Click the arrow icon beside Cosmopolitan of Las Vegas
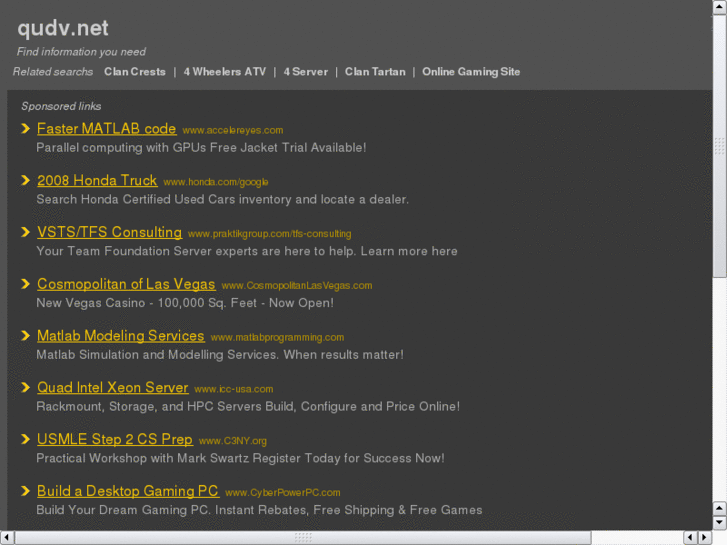 (x=26, y=284)
